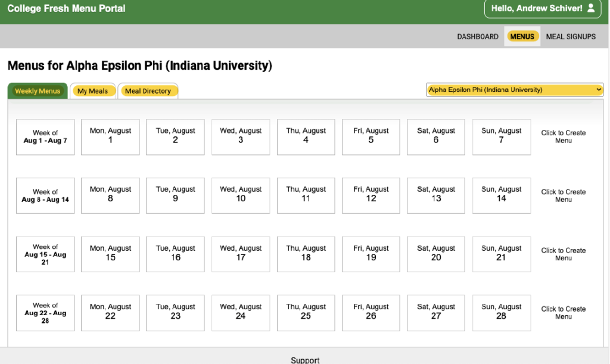The image size is (610, 364).
Task: Click College Fresh Menu Portal title
Action: point(67,8)
